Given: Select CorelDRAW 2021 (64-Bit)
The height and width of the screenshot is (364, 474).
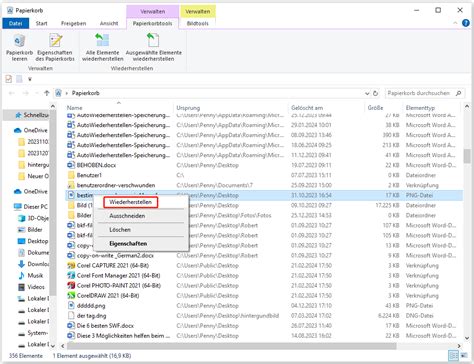Looking at the screenshot, I should 108,296.
